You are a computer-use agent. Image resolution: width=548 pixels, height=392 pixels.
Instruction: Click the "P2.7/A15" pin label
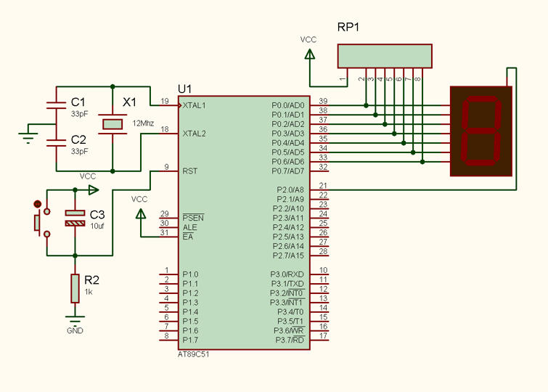coord(288,256)
